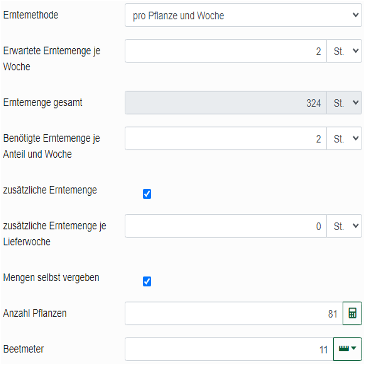Click the Erntemenge gesamt field showing 324

pos(226,103)
